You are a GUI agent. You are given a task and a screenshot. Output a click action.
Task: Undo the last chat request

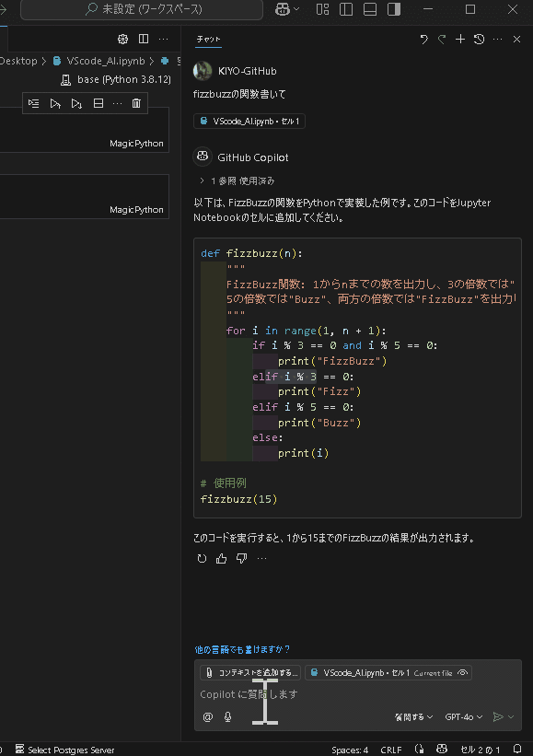coord(423,40)
